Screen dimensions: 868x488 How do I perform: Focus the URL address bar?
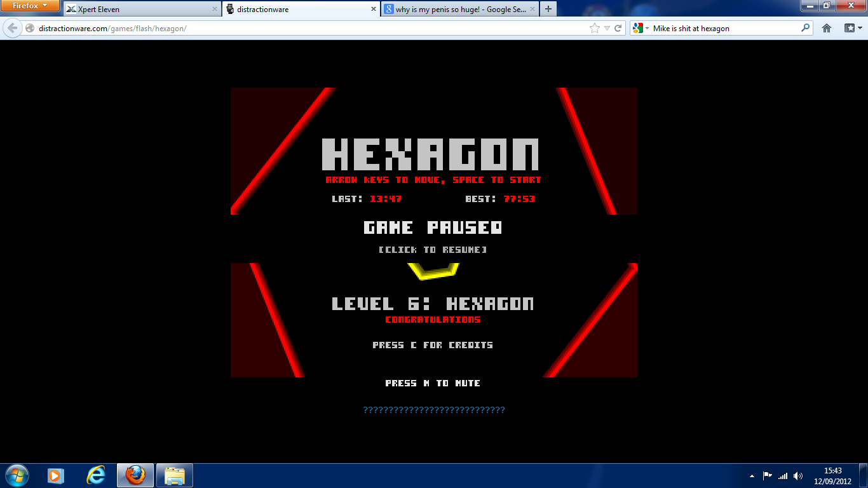point(311,29)
